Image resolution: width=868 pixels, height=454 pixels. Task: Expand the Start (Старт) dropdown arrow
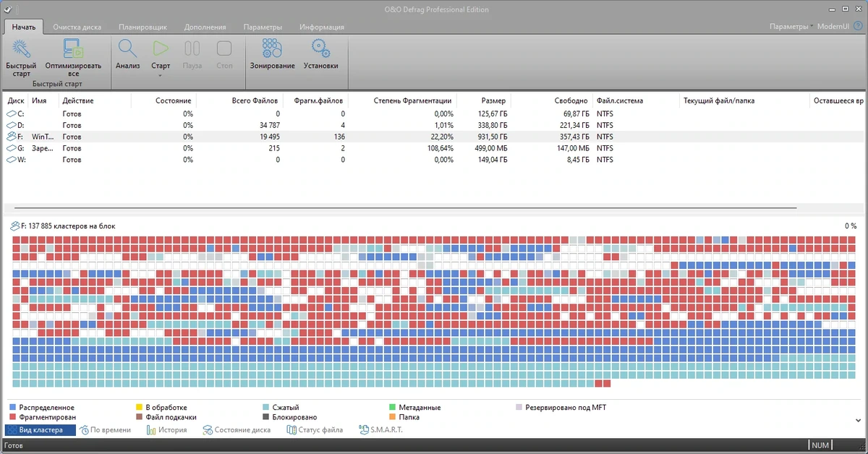pyautogui.click(x=161, y=75)
